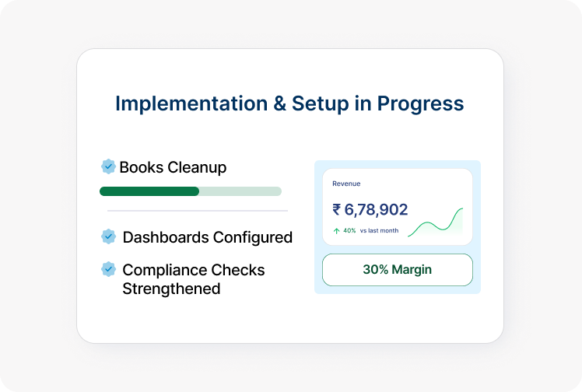Select the Dashboards Configured text

tap(207, 237)
